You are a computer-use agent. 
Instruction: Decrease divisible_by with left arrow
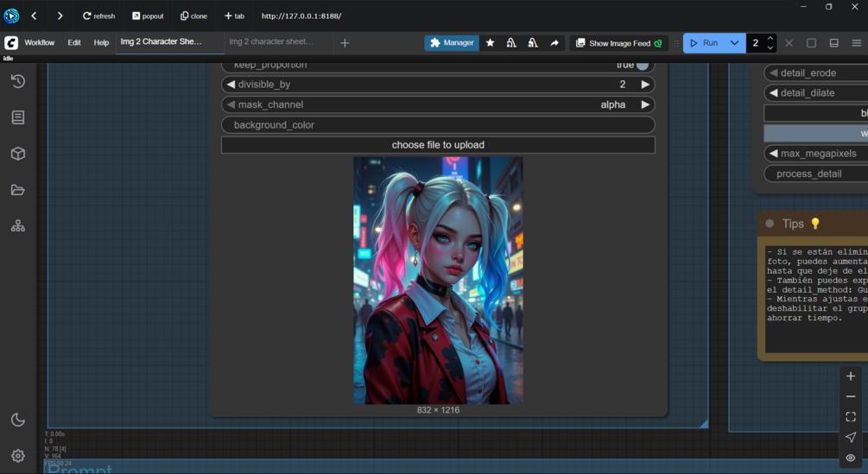(x=231, y=84)
